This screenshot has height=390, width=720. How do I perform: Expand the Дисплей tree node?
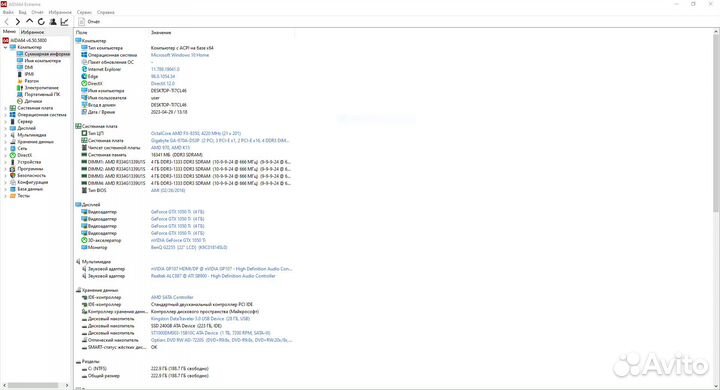(6, 128)
